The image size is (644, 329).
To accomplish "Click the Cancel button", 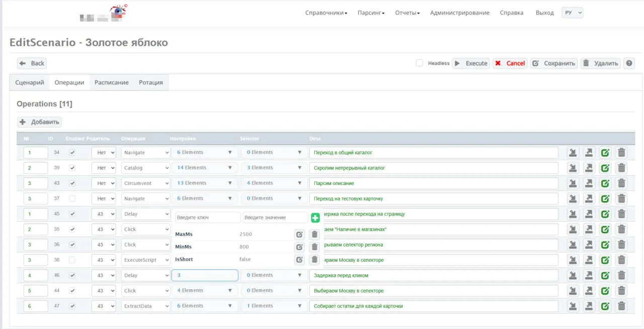I will 510,63.
